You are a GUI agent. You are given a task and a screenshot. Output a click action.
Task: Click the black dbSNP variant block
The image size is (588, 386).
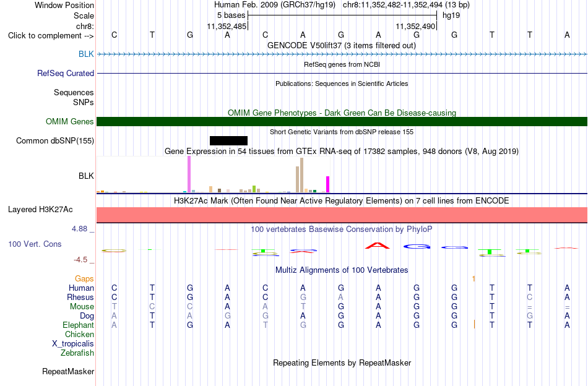[229, 140]
